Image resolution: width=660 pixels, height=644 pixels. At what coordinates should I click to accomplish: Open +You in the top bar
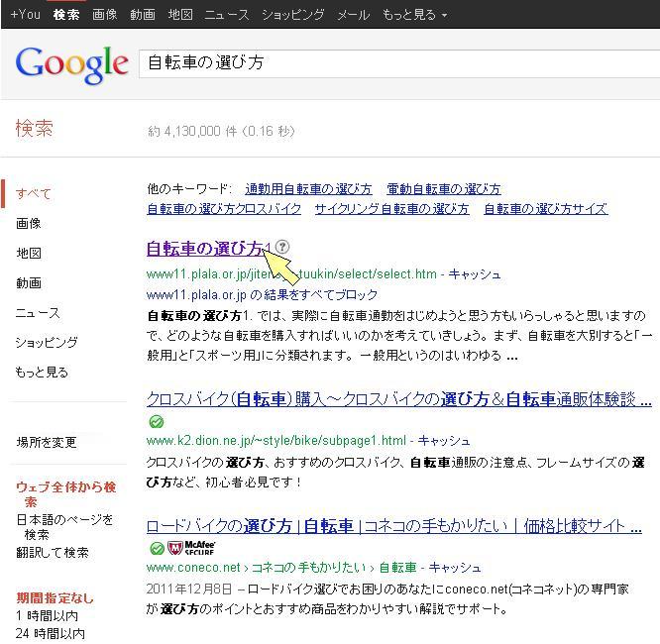point(25,15)
